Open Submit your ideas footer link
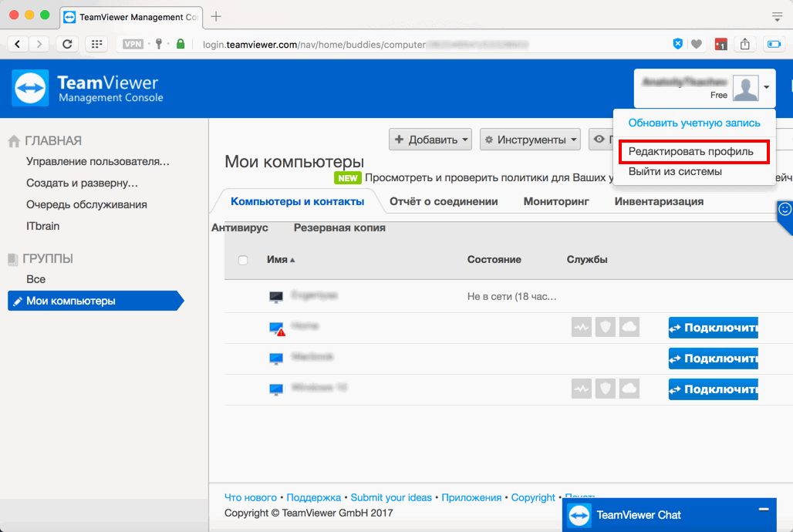Viewport: 793px width, 532px height. pyautogui.click(x=391, y=497)
